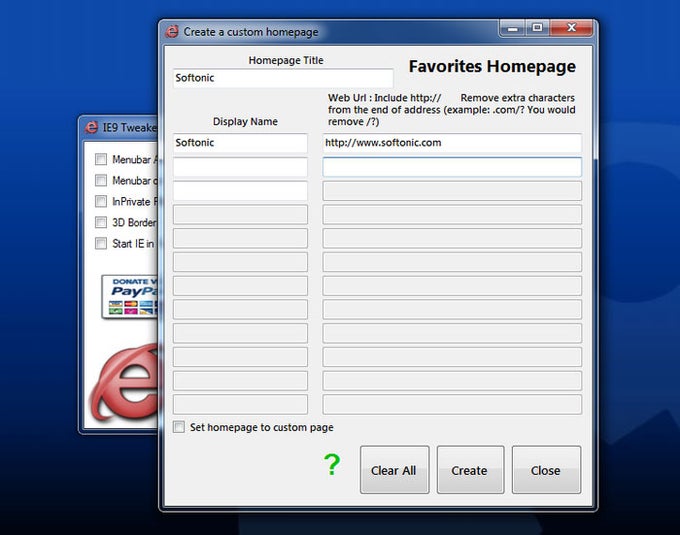Open the PayPal donate button in IE9 Tweaker

coord(130,297)
